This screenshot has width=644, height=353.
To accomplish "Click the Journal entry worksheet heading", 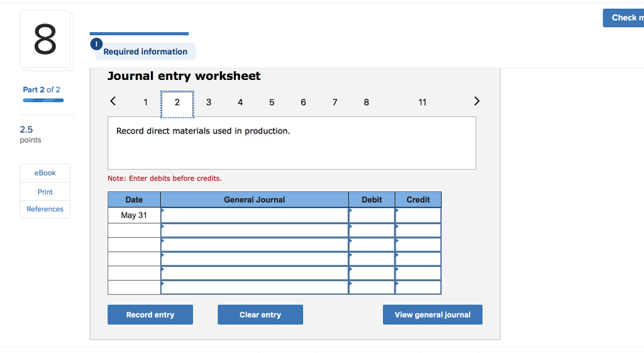I will click(184, 76).
